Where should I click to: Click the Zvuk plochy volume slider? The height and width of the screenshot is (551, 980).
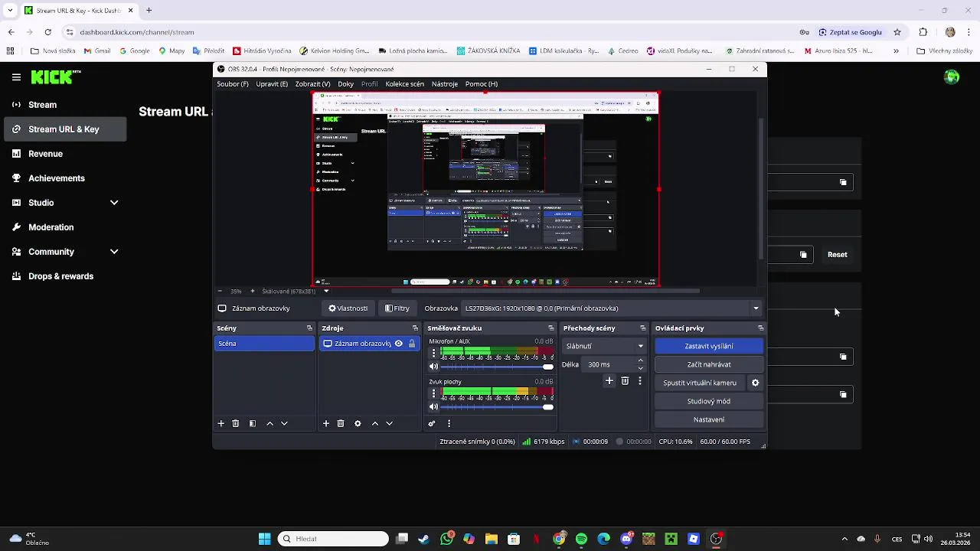pyautogui.click(x=495, y=407)
